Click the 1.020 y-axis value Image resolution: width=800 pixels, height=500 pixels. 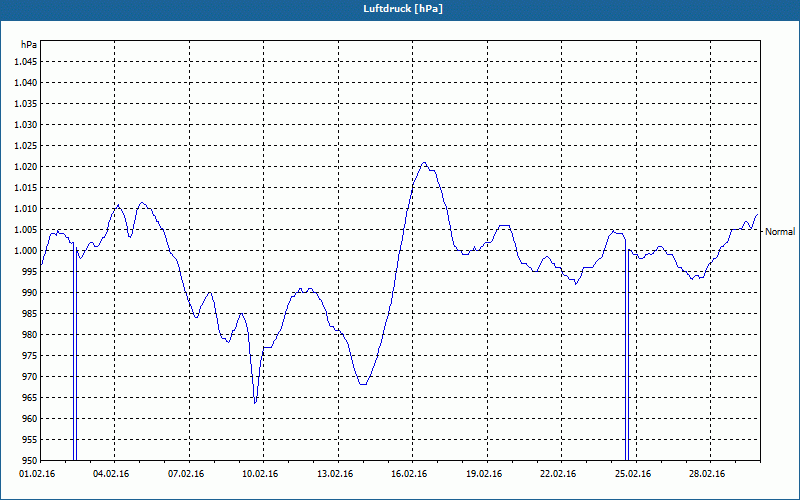(25, 167)
